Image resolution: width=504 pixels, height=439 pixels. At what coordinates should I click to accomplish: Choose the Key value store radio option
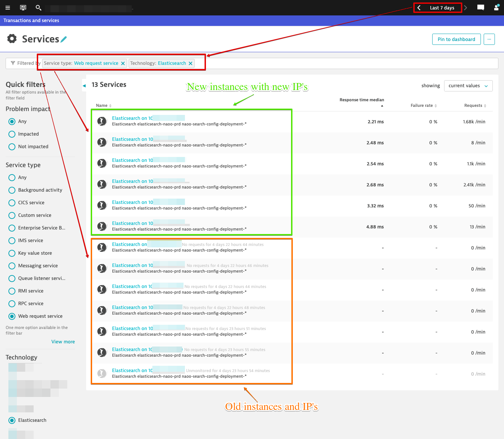12,253
